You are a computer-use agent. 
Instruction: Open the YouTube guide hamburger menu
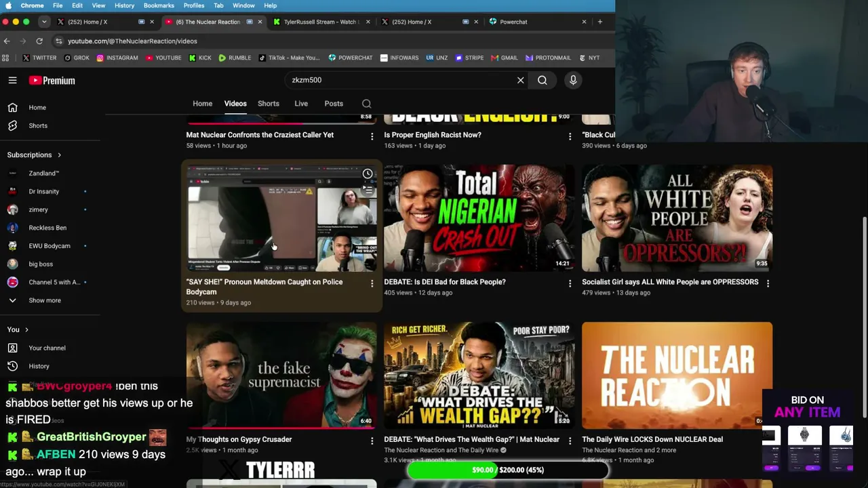[12, 80]
